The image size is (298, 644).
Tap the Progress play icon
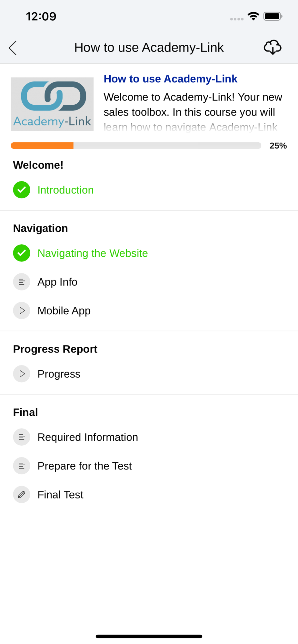pyautogui.click(x=22, y=374)
